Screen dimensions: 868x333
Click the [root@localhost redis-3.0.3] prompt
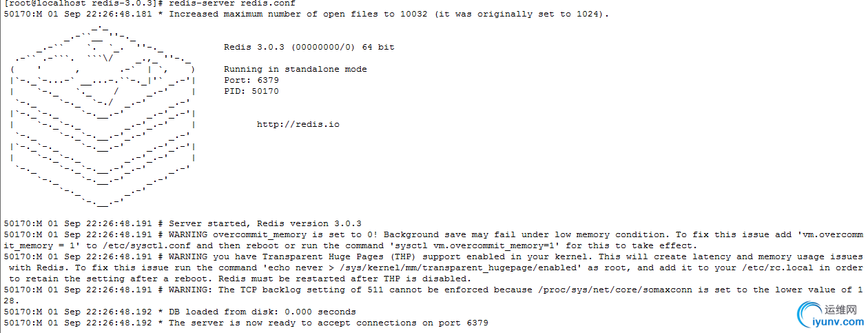click(x=83, y=3)
